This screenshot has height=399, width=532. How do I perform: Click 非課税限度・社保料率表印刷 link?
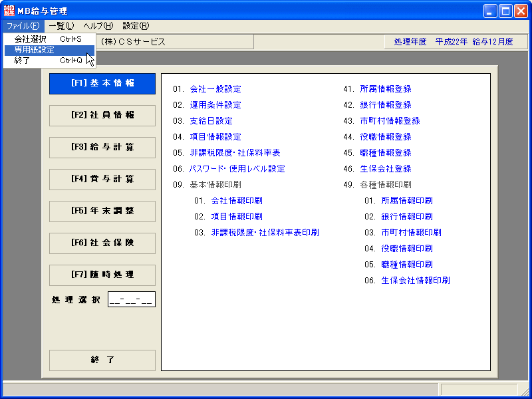(265, 233)
